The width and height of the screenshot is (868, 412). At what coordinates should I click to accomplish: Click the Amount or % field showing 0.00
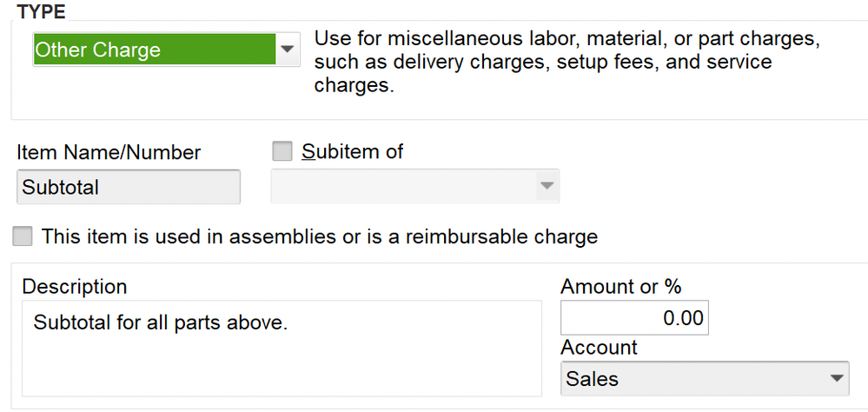click(634, 318)
